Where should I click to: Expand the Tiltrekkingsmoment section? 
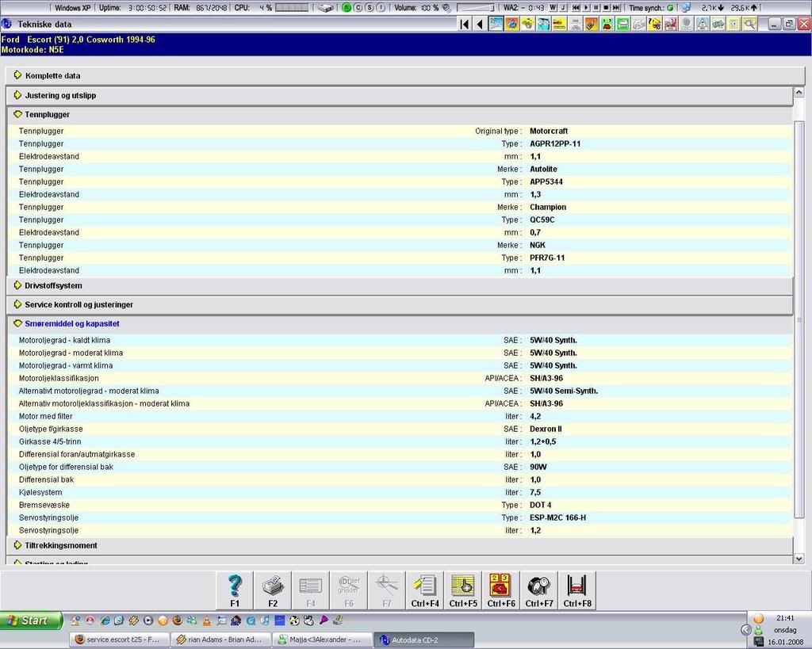(400, 545)
